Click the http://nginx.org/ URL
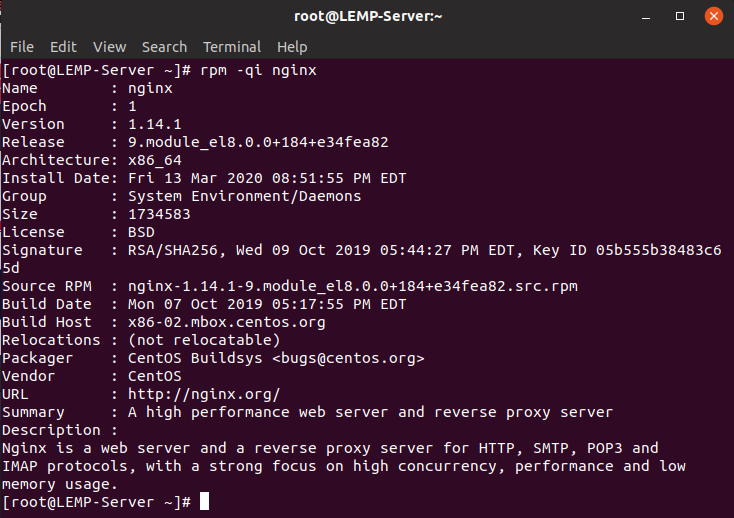This screenshot has height=518, width=734. [204, 394]
